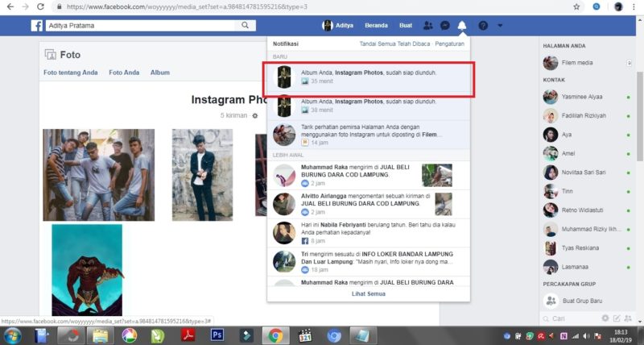The image size is (644, 345).
Task: Toggle the notifications bell icon
Action: click(462, 26)
